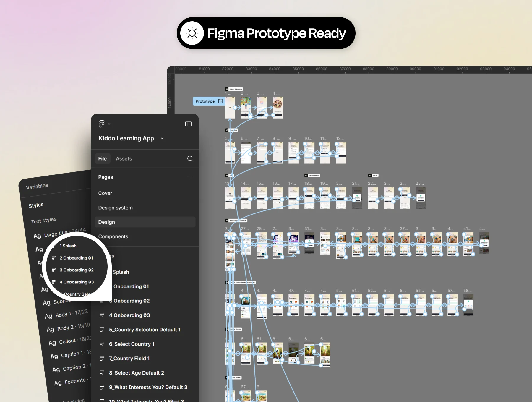Screen dimensions: 532x402
Task: Open the Kiddo Learning App file name dropdown
Action: click(162, 138)
